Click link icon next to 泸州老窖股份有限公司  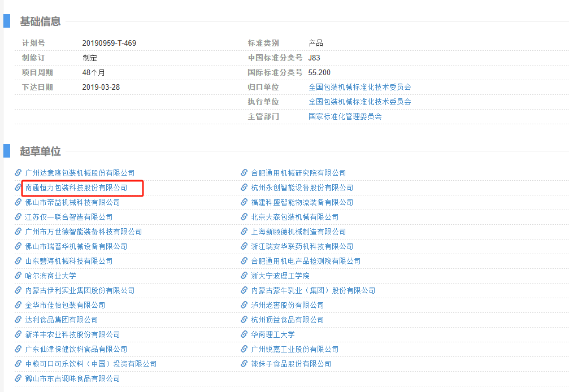coord(245,305)
